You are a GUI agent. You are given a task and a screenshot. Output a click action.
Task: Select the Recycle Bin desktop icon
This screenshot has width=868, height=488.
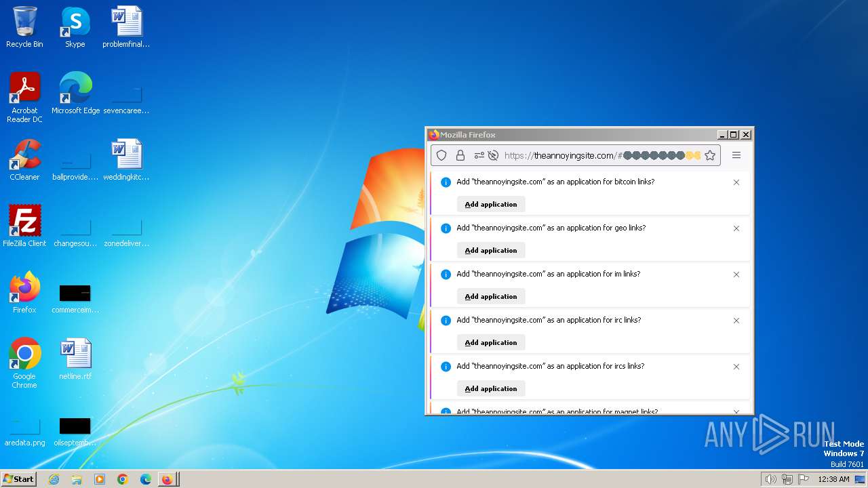[x=24, y=27]
